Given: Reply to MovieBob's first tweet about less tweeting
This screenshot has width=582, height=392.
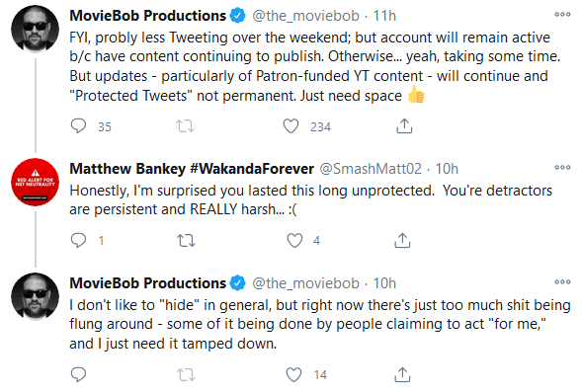Looking at the screenshot, I should [x=78, y=126].
